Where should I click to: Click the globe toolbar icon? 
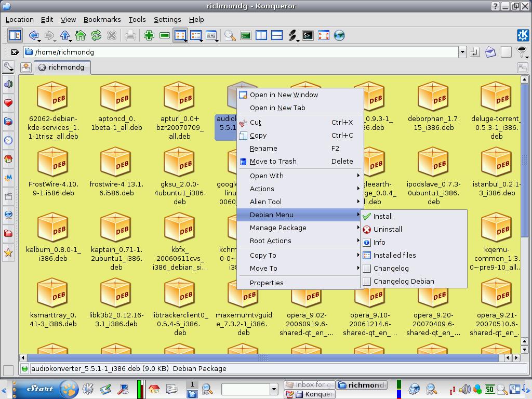coord(339,35)
